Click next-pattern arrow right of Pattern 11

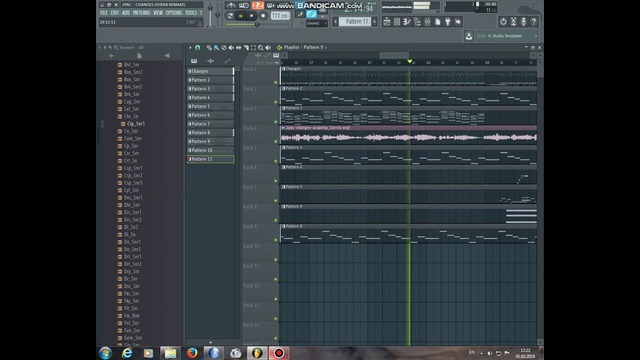click(375, 21)
